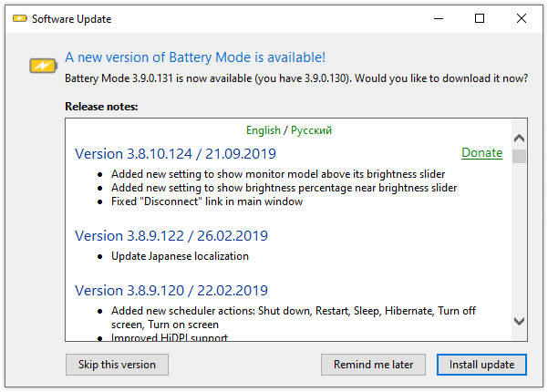This screenshot has width=548, height=392.
Task: Click the "A new version" headline text
Action: pos(195,57)
